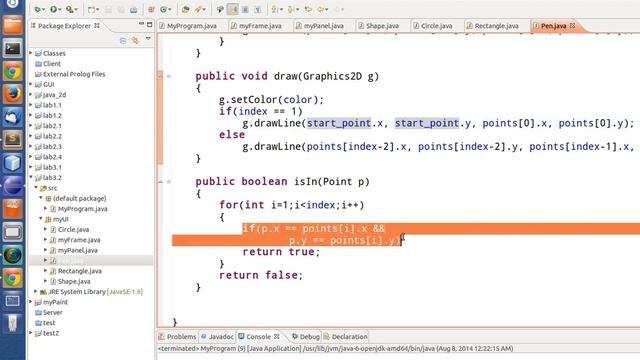Close the Pen.java editor tab
Screen dimensions: 640x360
(x=573, y=25)
